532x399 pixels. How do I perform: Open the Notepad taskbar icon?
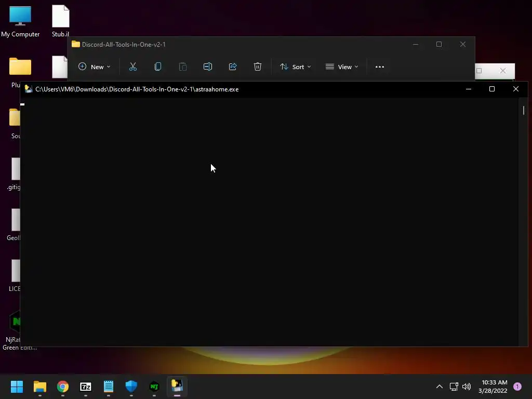(109, 387)
